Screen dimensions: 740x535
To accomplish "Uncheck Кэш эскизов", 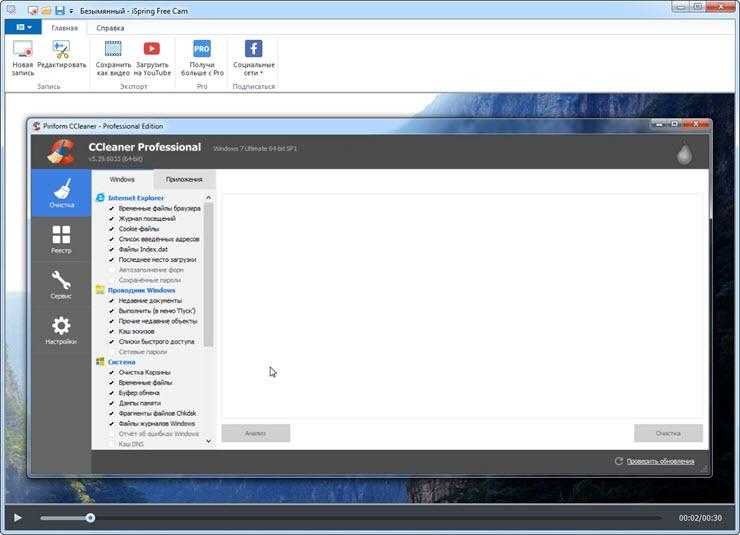I will (x=112, y=331).
